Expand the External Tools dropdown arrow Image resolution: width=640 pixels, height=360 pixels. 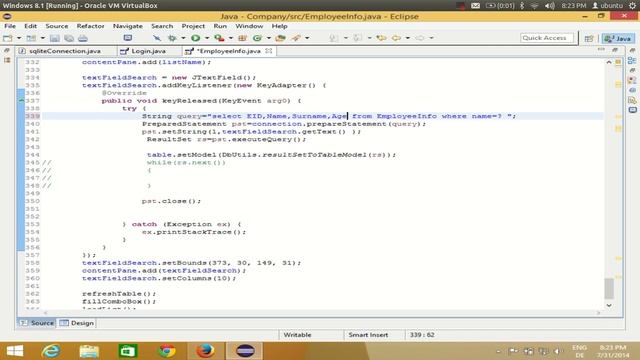point(231,38)
